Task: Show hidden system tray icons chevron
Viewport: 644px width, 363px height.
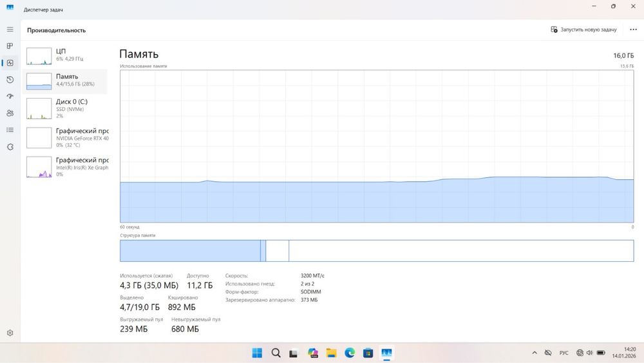Action: [x=535, y=353]
